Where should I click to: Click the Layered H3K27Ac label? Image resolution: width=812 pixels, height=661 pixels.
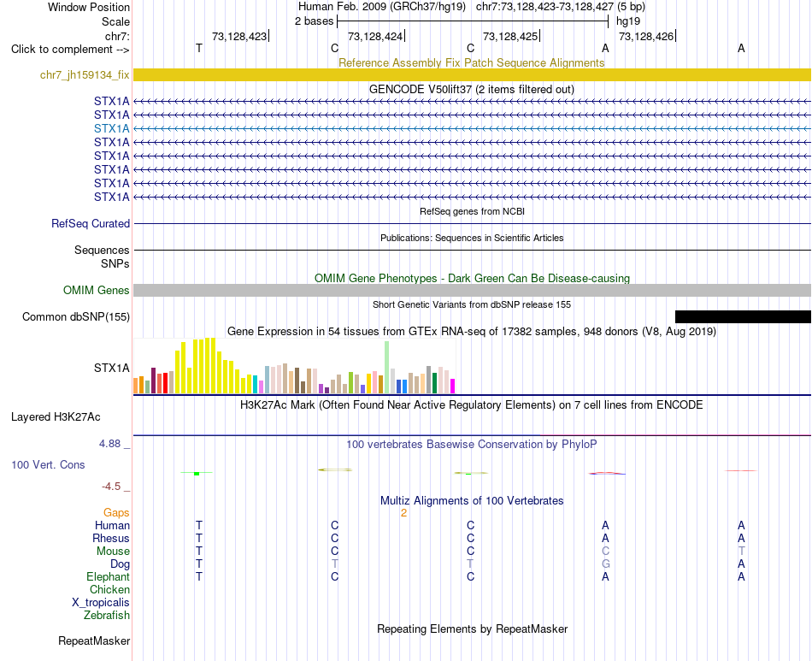tap(56, 417)
